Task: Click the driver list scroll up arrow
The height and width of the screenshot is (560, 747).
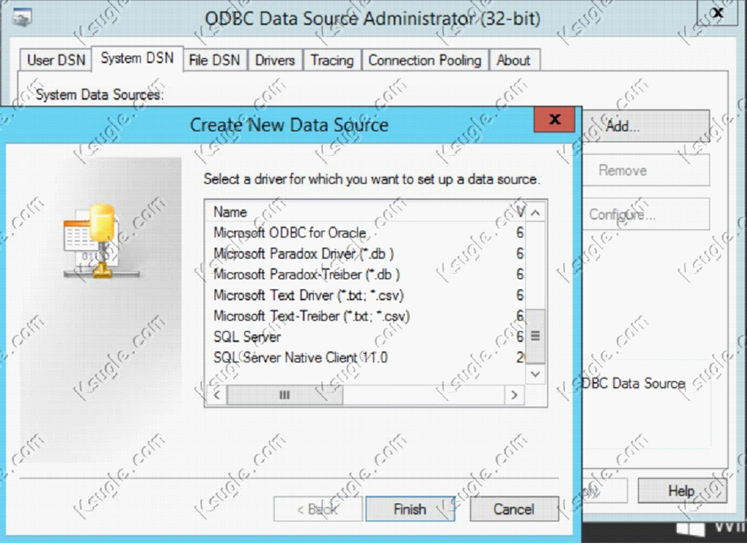Action: click(x=535, y=213)
